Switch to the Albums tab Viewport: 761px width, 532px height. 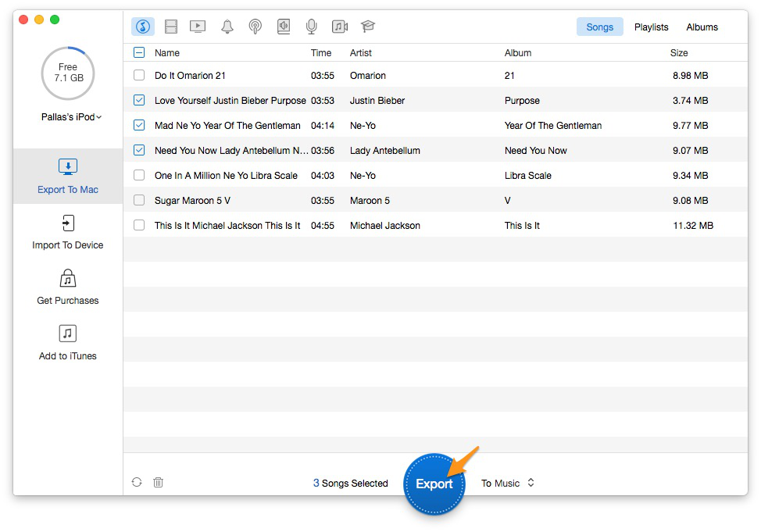702,27
